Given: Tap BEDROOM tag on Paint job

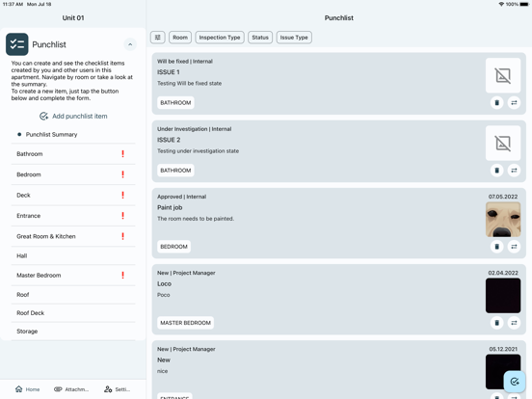Looking at the screenshot, I should pos(173,247).
